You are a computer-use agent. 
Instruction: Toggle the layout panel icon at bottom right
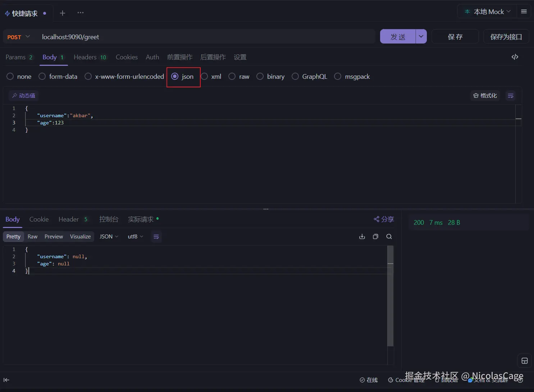[525, 361]
